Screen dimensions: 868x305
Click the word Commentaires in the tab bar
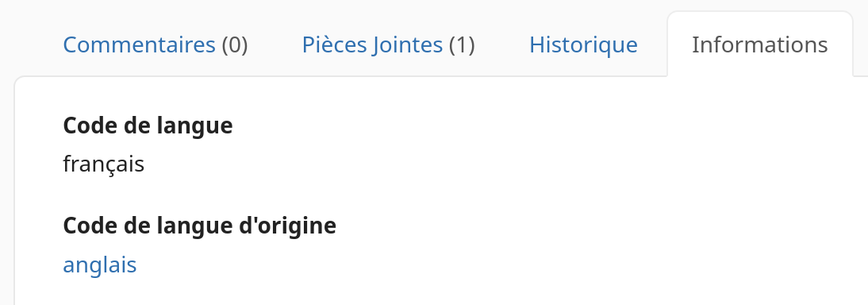click(139, 44)
